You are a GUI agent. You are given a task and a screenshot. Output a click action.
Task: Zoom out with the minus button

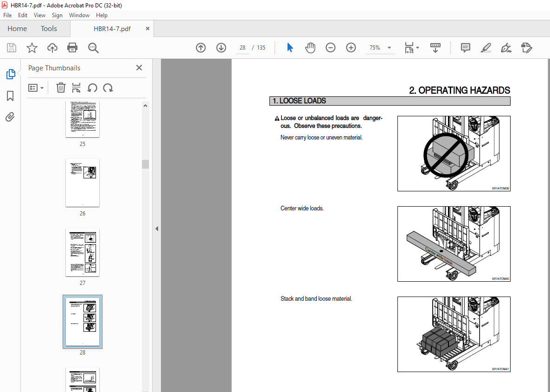pyautogui.click(x=331, y=48)
